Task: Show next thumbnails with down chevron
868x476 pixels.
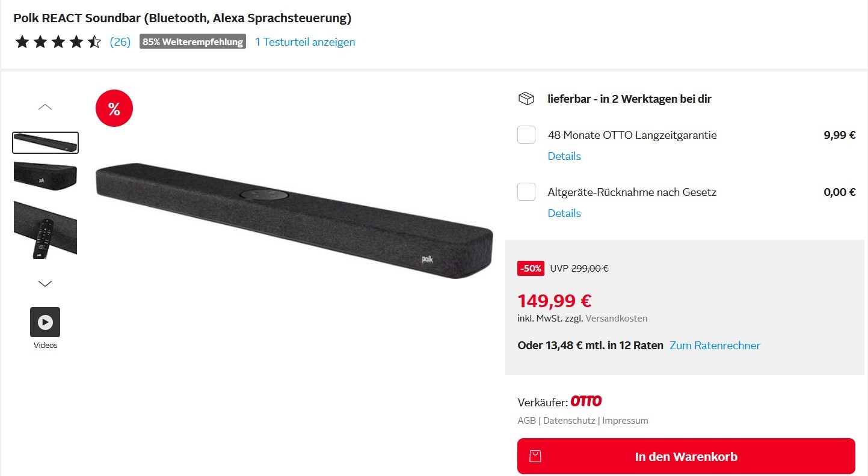Action: point(45,283)
